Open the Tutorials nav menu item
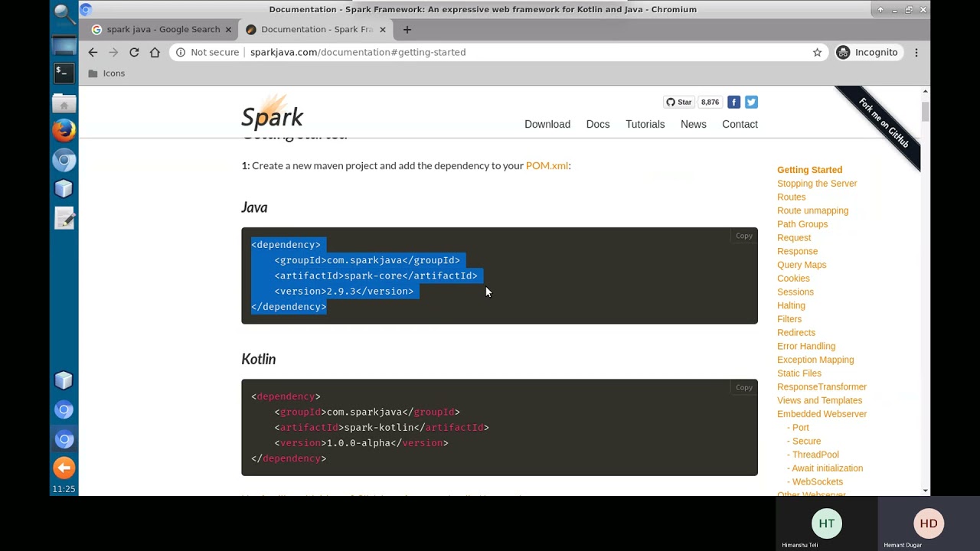This screenshot has width=980, height=551. tap(645, 124)
